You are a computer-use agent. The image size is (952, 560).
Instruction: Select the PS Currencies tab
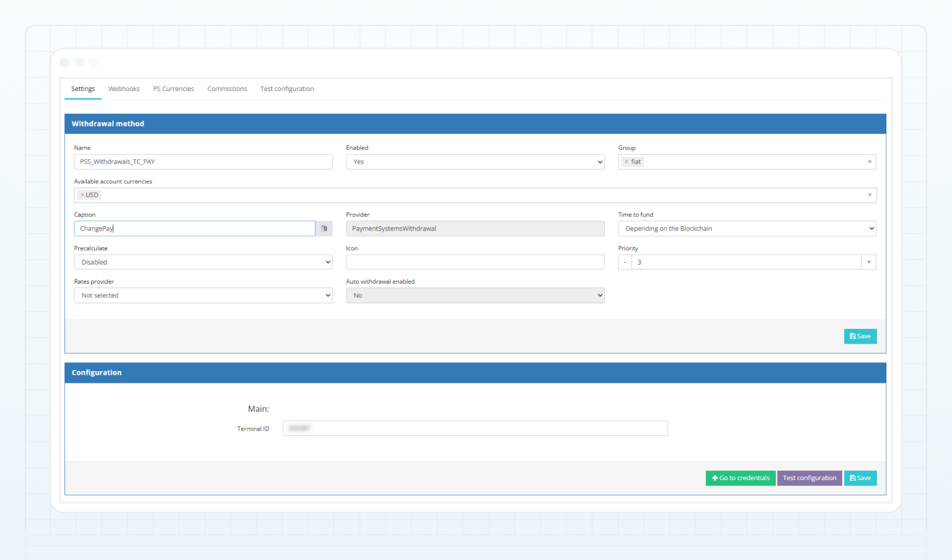pyautogui.click(x=174, y=89)
